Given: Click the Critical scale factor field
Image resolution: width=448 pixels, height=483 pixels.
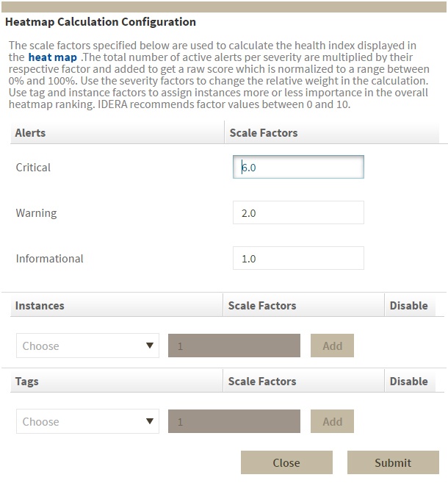Looking at the screenshot, I should point(297,168).
